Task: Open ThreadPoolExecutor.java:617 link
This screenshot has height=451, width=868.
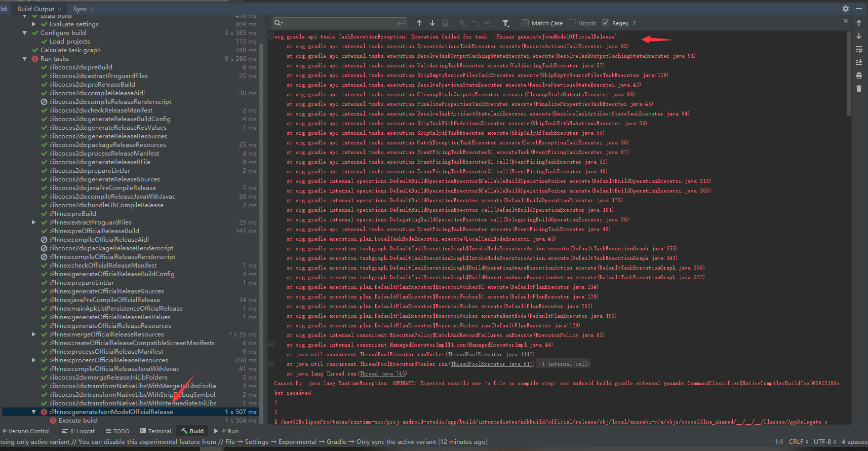Action: click(492, 364)
